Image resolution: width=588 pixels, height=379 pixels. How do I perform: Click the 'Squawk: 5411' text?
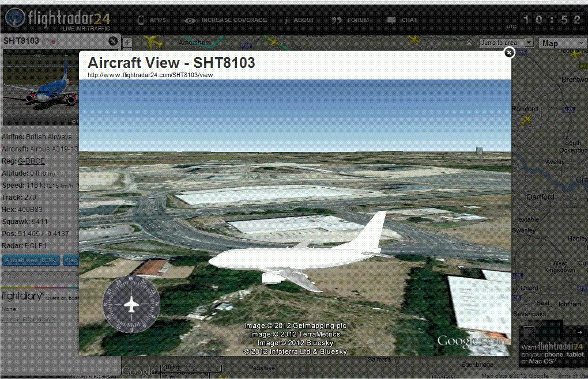[x=25, y=222]
